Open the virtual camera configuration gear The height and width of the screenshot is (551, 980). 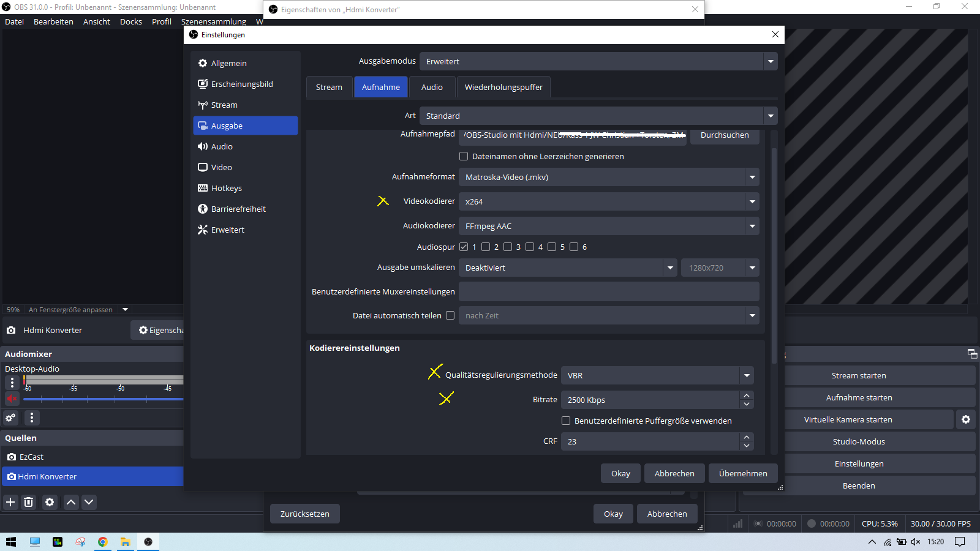coord(966,419)
